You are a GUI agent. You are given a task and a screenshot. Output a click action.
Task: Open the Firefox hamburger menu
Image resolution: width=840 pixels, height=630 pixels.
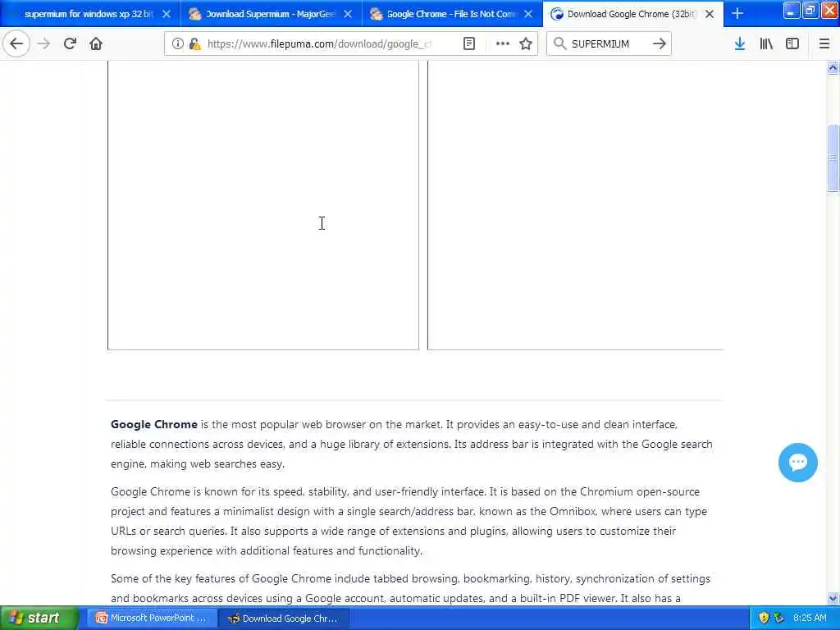[824, 43]
